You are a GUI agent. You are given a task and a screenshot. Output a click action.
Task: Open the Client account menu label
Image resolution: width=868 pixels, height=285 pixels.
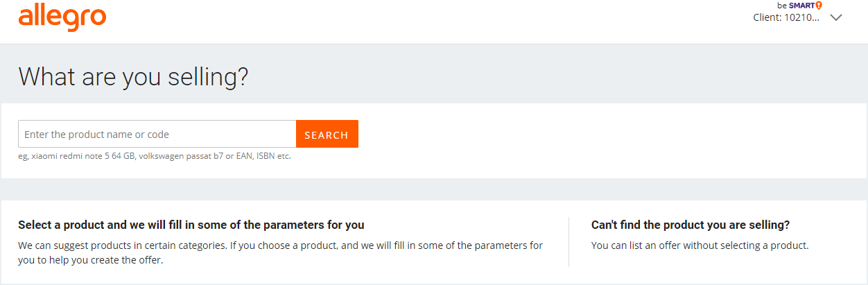point(786,18)
